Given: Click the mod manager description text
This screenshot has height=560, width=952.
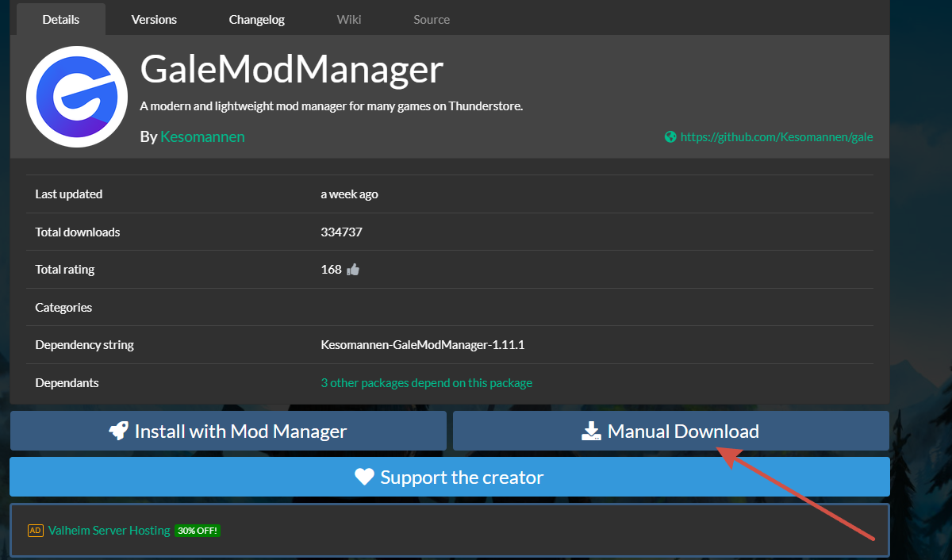Looking at the screenshot, I should point(332,105).
